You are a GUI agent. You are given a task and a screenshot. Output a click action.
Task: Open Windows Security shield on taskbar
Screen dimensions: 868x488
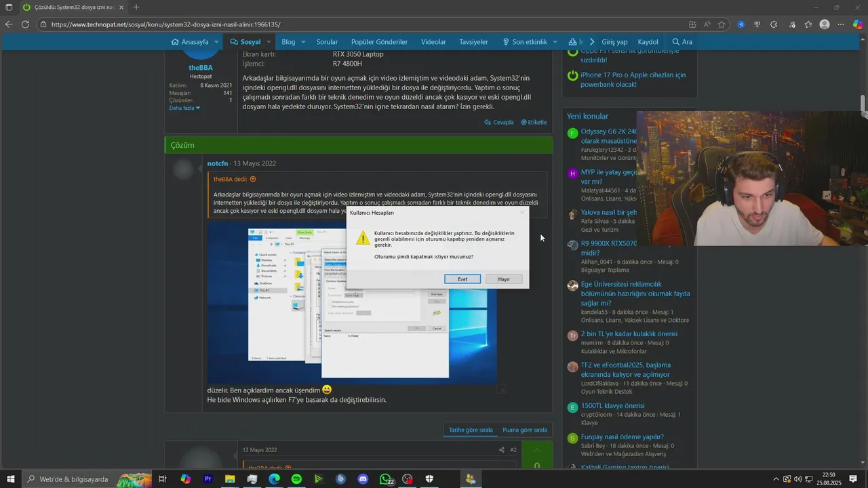pyautogui.click(x=429, y=479)
